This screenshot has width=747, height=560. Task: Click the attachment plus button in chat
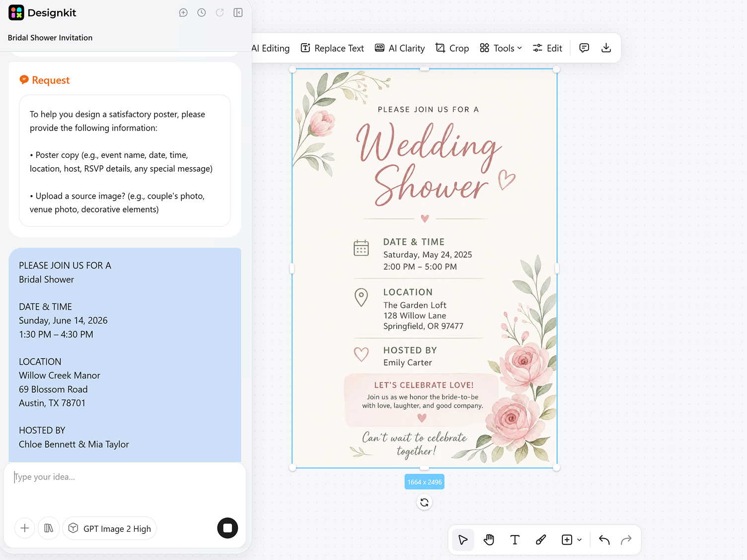(x=25, y=528)
